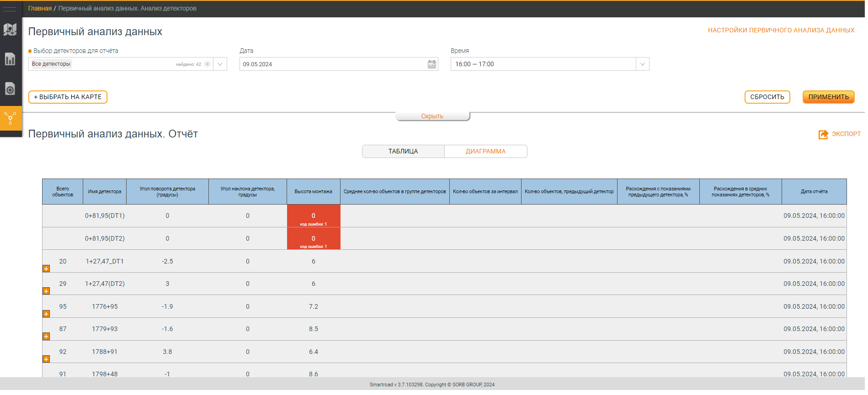Click detector name '0+81,95(DT2)'
This screenshot has height=395, width=868.
105,239
